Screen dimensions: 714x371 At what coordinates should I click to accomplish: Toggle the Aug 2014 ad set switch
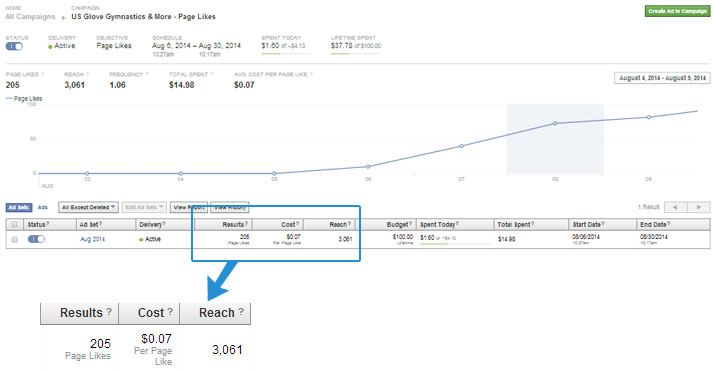[36, 239]
